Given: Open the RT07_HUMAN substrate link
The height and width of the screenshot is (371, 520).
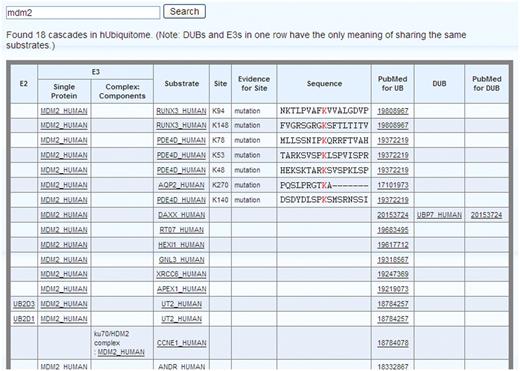Looking at the screenshot, I should click(x=181, y=230).
